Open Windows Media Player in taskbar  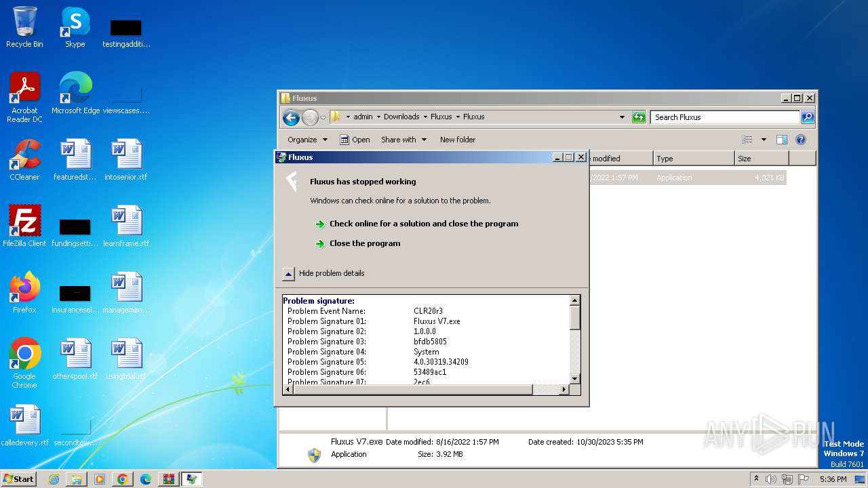[100, 479]
